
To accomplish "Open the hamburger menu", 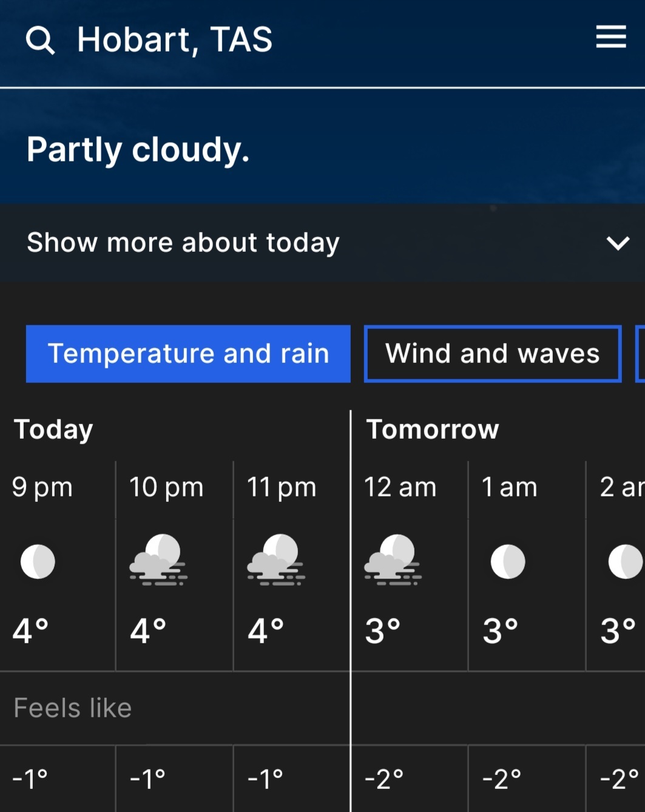I will point(610,37).
